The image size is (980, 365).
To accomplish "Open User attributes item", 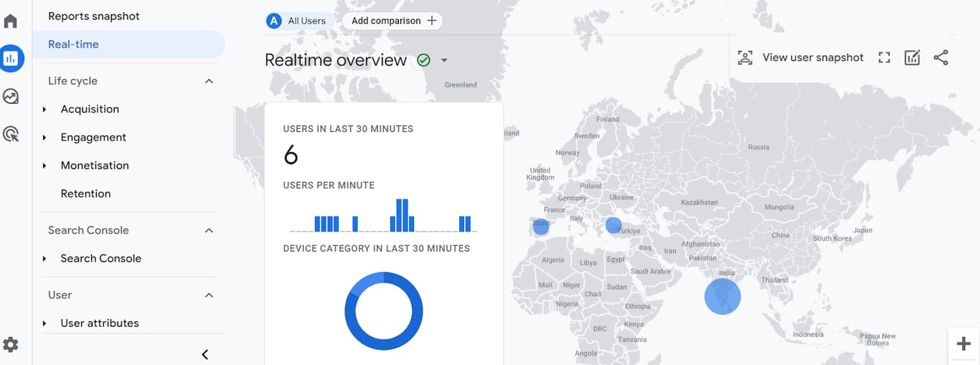I will point(100,323).
